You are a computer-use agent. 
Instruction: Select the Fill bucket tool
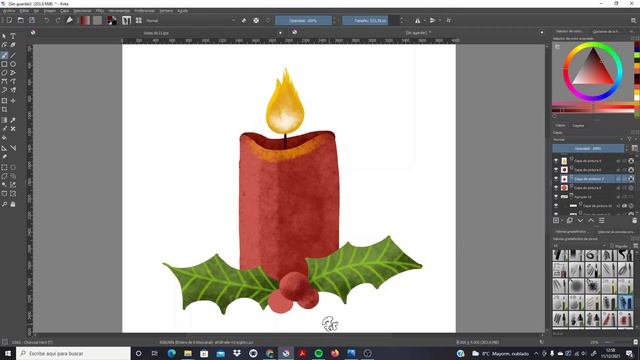point(4,138)
